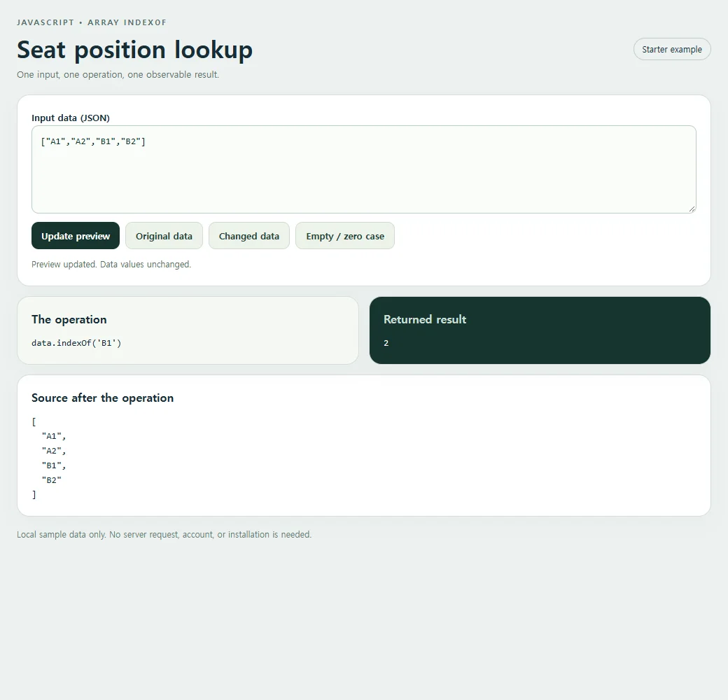Click the Seat position lookup heading
The width and height of the screenshot is (728, 700).
coord(134,50)
